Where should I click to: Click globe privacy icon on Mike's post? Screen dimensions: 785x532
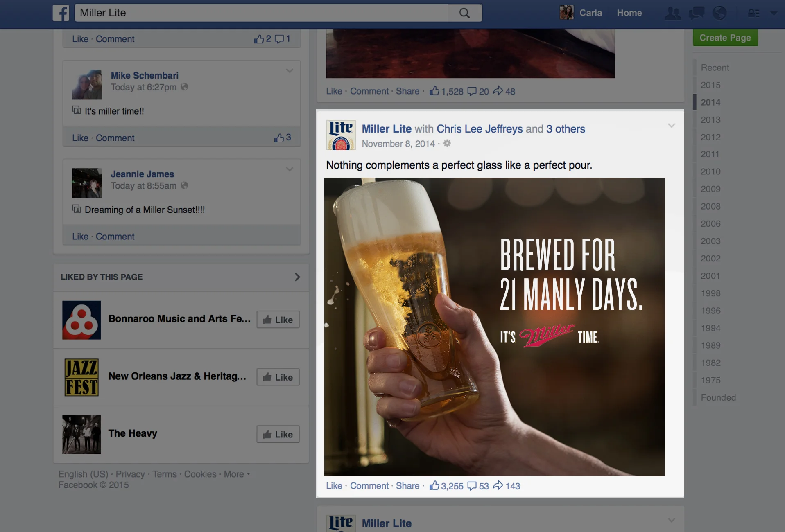[x=184, y=87]
